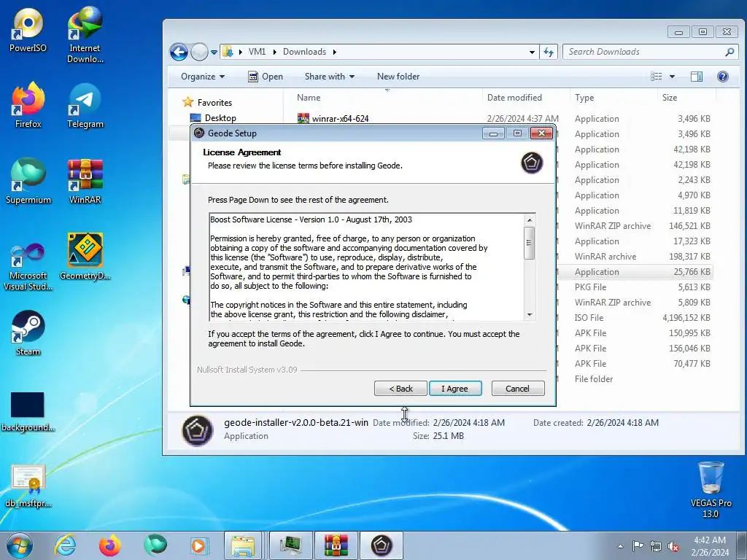Select the 198,317 KB WinRAR archive row
Screen dimensions: 747x560
point(636,257)
